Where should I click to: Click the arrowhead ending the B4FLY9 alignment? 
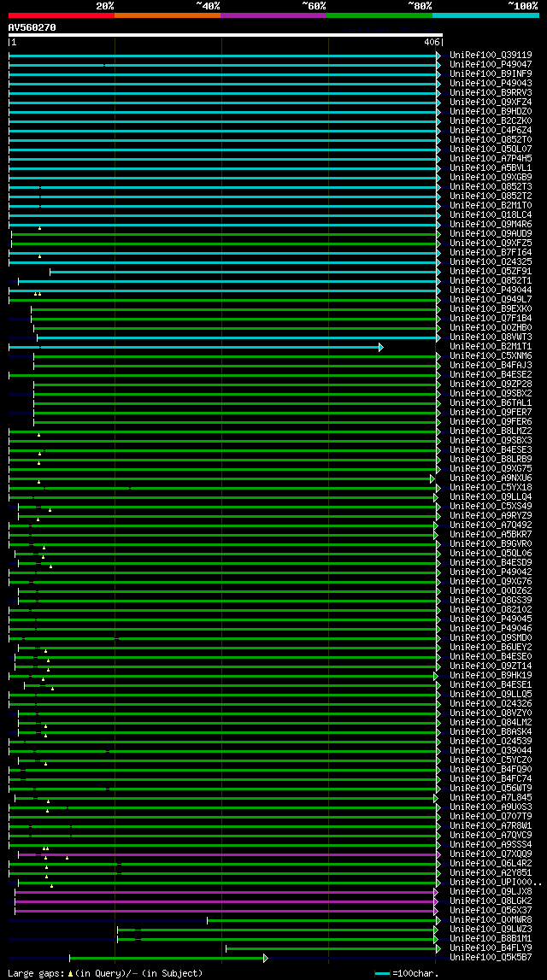(438, 948)
